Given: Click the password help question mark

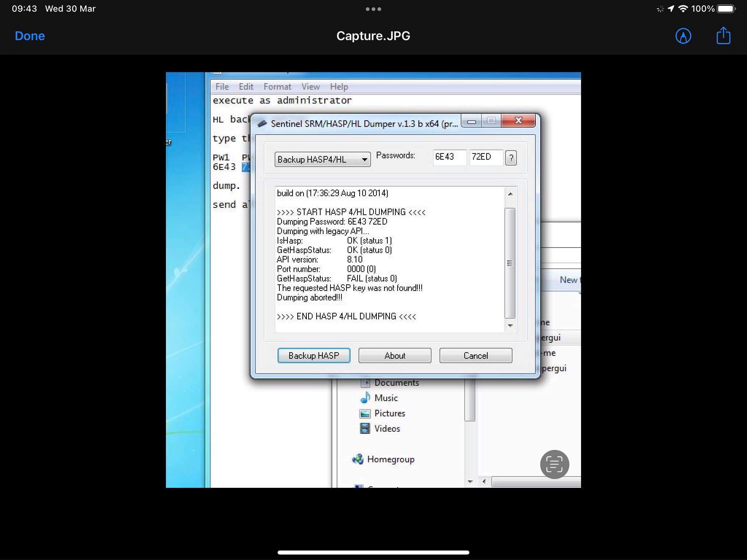Looking at the screenshot, I should tap(511, 158).
